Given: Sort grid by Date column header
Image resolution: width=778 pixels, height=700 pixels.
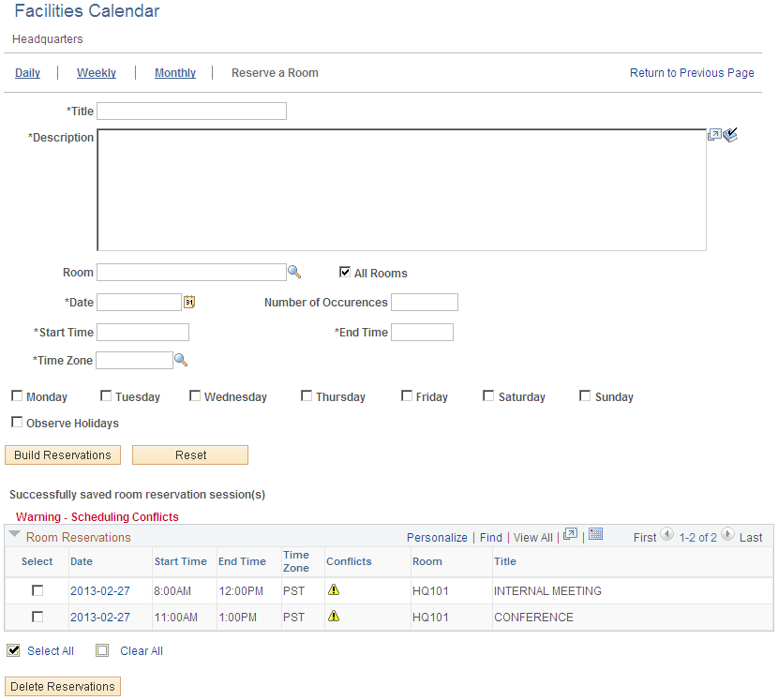Looking at the screenshot, I should 82,561.
